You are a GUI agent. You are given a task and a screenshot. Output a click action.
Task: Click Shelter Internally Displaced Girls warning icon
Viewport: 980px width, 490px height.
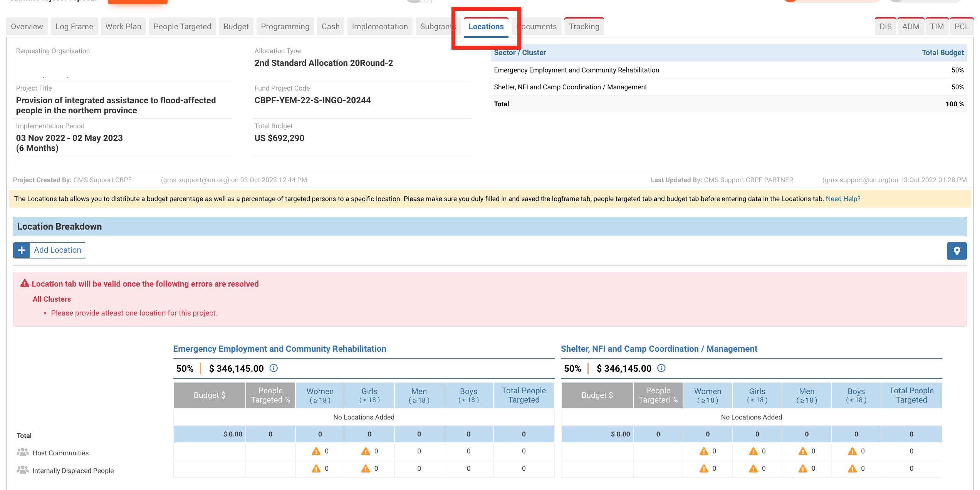[x=753, y=468]
